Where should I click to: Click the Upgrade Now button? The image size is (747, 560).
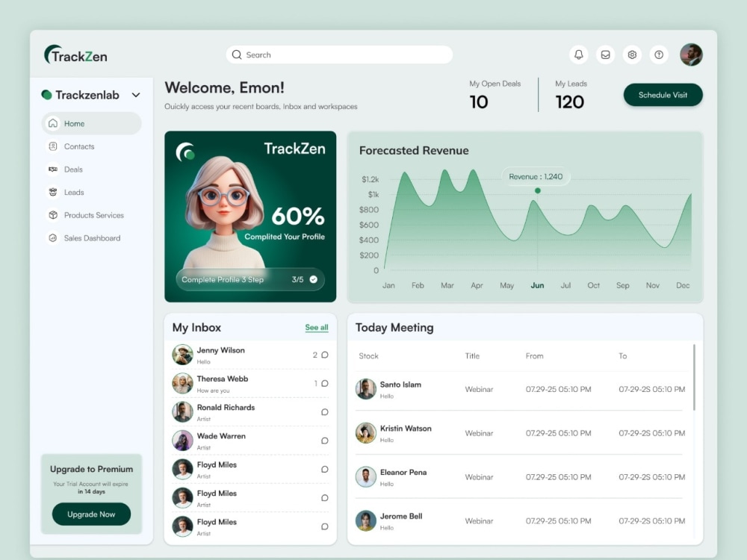tap(91, 514)
